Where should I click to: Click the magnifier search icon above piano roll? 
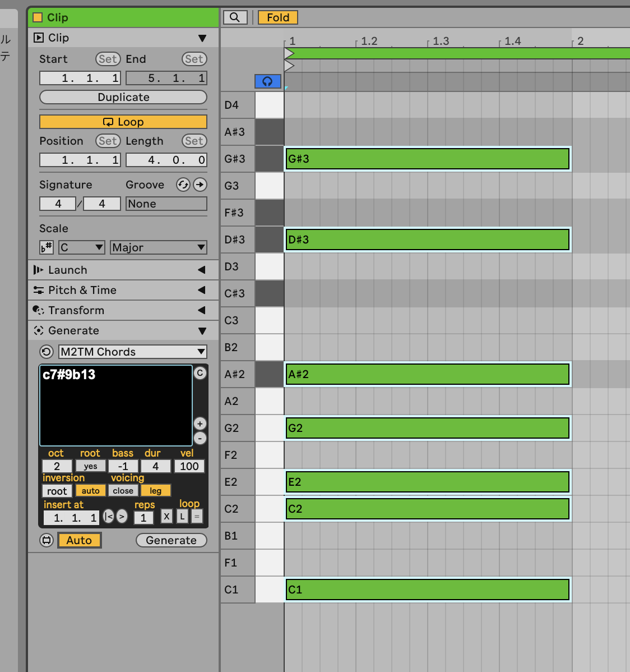click(x=235, y=17)
